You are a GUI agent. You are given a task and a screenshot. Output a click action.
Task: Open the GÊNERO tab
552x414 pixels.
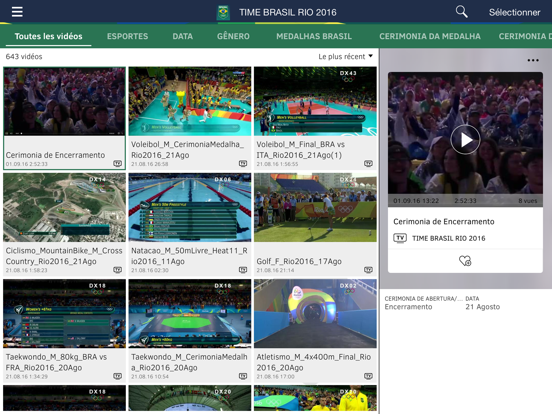pos(233,36)
